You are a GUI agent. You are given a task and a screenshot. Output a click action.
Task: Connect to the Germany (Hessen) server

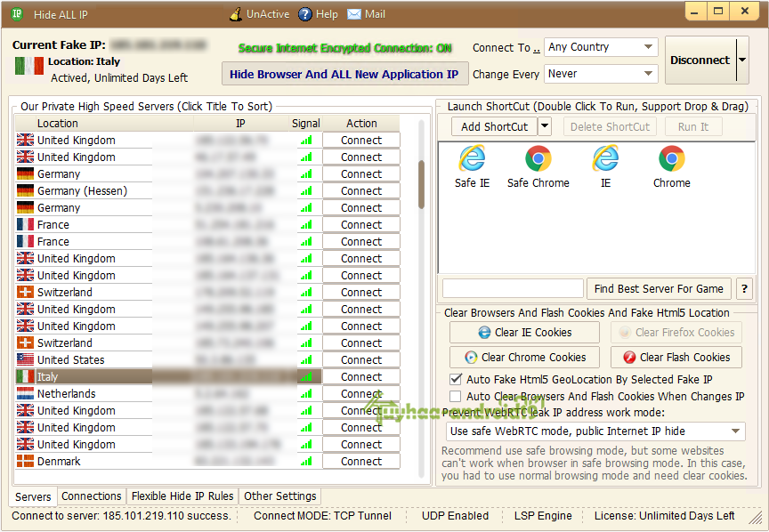tap(361, 190)
